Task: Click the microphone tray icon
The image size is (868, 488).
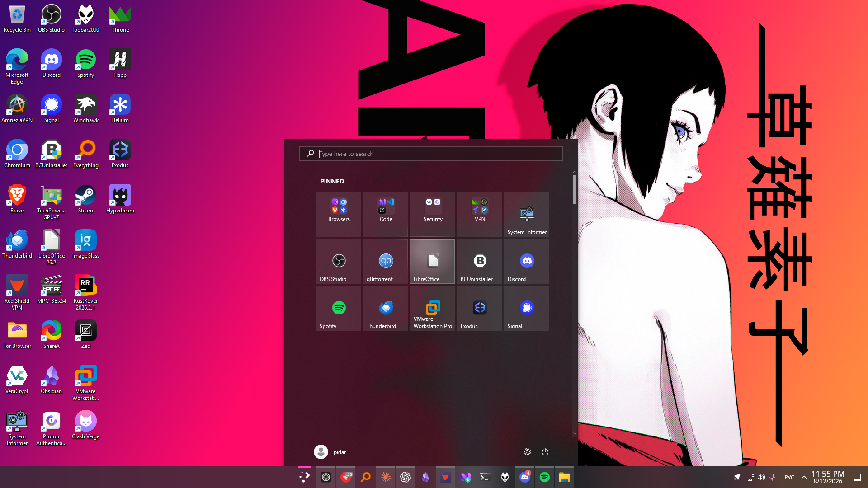Action: tap(772, 477)
